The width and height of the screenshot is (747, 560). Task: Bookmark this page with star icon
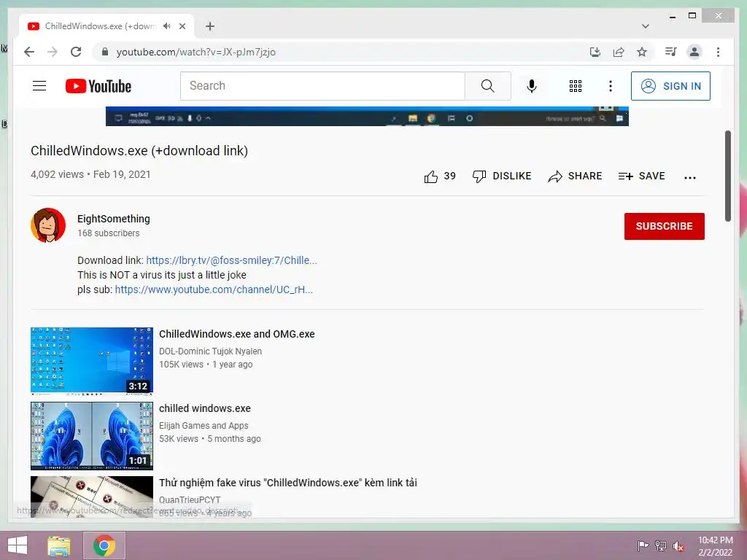(x=642, y=52)
